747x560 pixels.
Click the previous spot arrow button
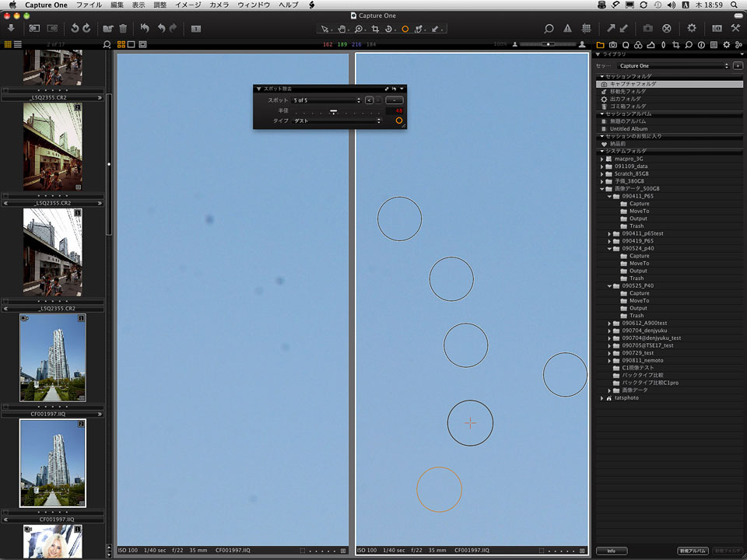[369, 100]
